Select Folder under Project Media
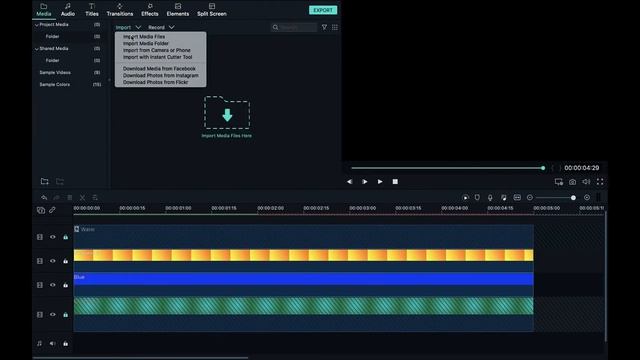The image size is (640, 360). 52,36
